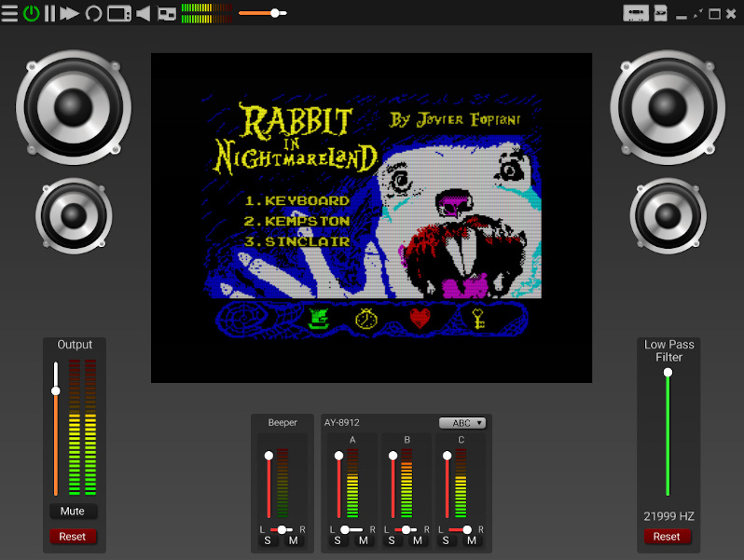Viewport: 744px width, 560px height.
Task: Toggle channel A mute M button
Action: (364, 540)
